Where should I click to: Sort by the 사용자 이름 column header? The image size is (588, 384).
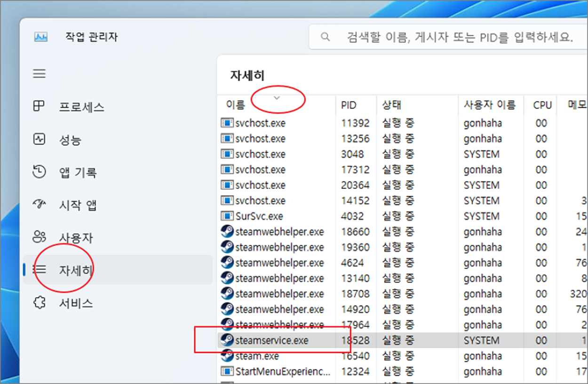491,105
